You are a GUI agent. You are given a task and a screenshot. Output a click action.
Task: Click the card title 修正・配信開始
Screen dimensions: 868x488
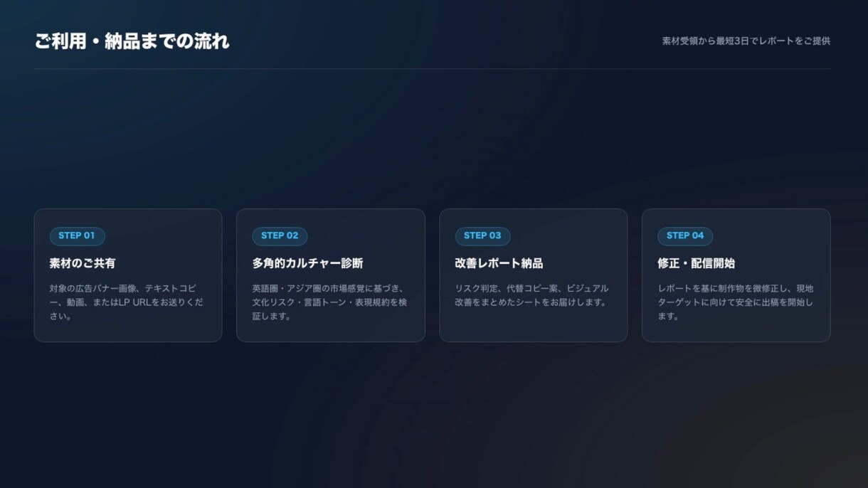(x=696, y=263)
